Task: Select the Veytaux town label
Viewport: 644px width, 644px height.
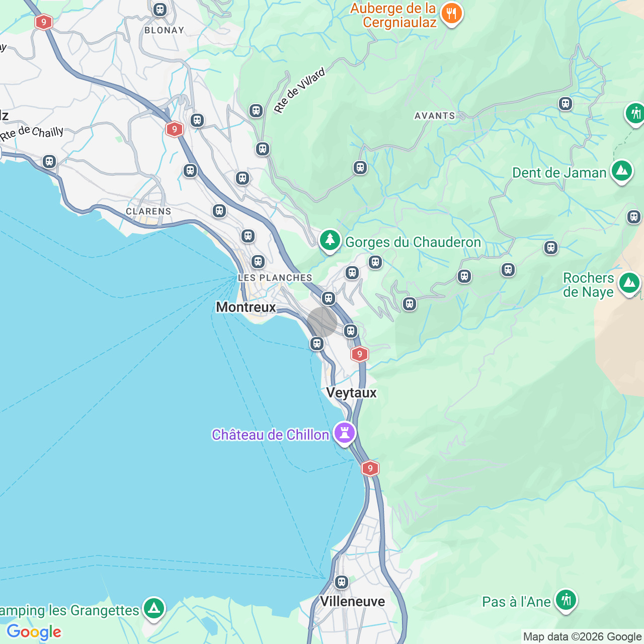Action: (x=351, y=393)
